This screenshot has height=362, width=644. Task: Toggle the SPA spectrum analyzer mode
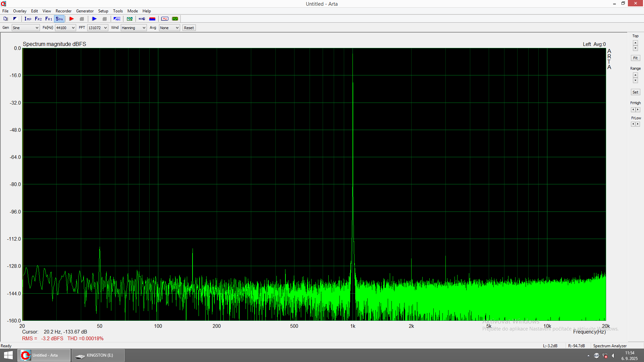coord(59,19)
